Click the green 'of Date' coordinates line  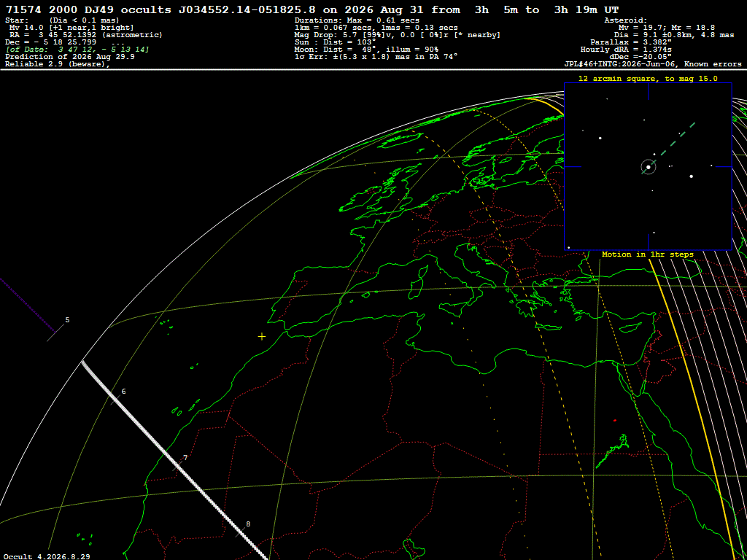(77, 50)
